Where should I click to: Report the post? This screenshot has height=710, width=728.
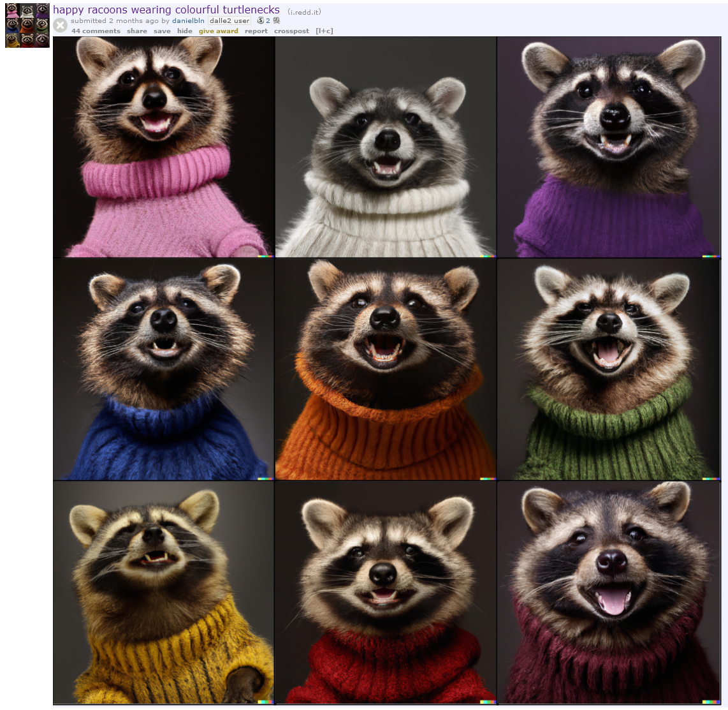click(x=256, y=31)
